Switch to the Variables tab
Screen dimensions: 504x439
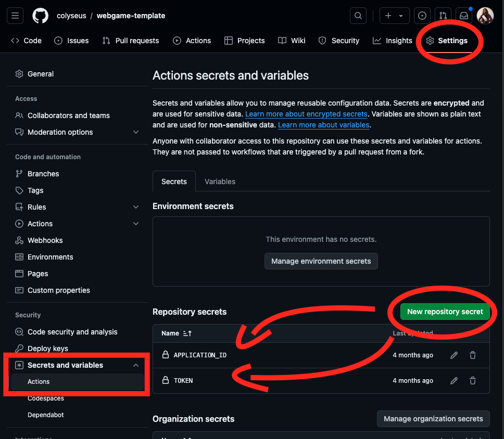(x=220, y=182)
